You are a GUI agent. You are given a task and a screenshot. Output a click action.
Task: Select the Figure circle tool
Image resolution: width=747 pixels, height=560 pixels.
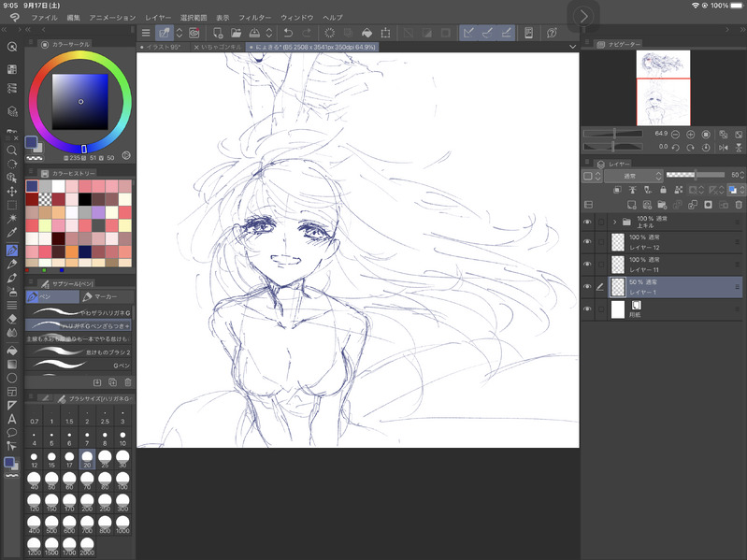(12, 378)
